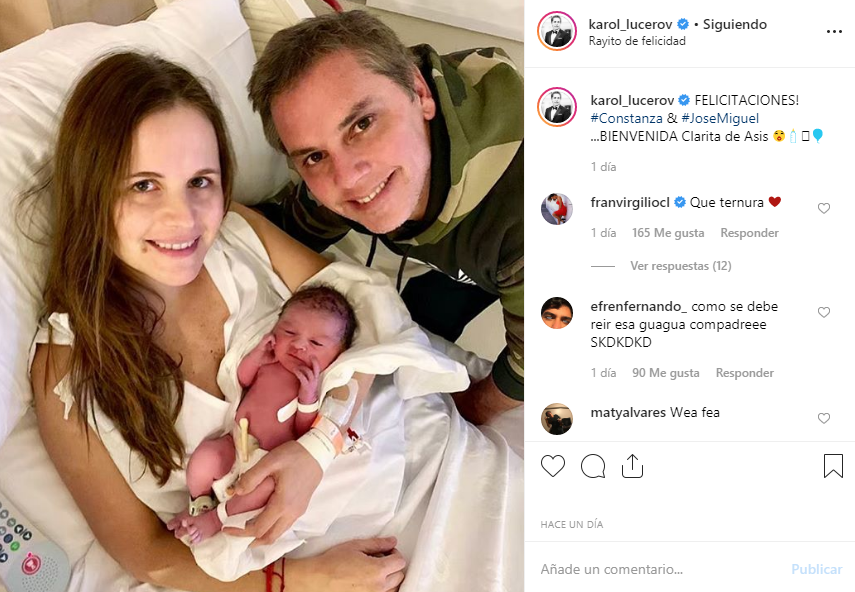Open efrenfernando_'s profile avatar
This screenshot has height=592, width=855.
tap(557, 313)
